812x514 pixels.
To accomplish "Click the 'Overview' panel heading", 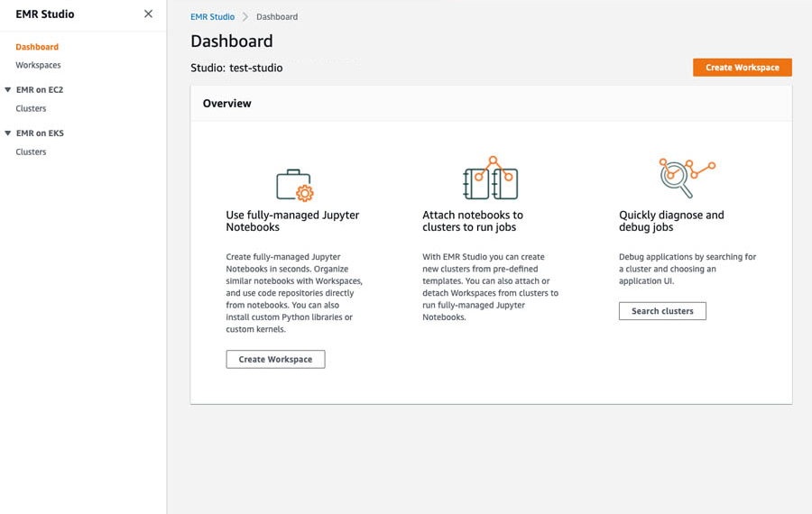I will click(226, 104).
